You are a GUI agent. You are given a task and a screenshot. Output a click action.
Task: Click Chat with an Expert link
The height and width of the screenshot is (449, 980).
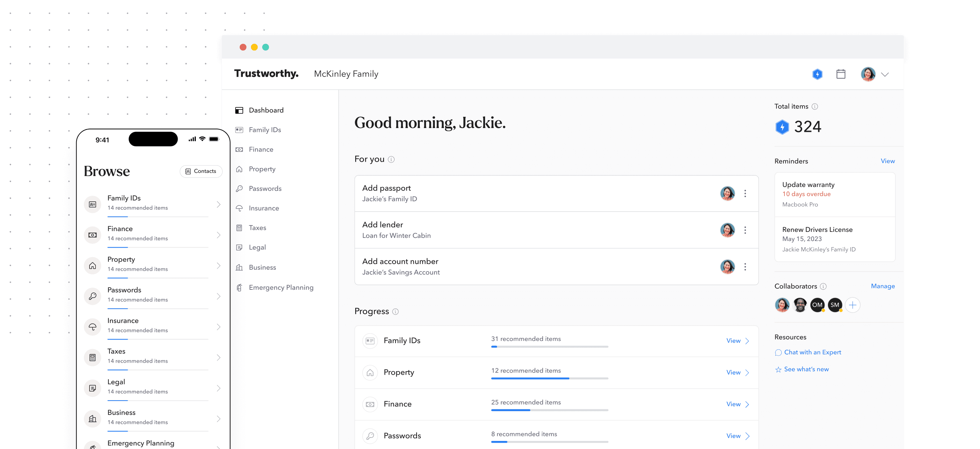[x=812, y=352]
